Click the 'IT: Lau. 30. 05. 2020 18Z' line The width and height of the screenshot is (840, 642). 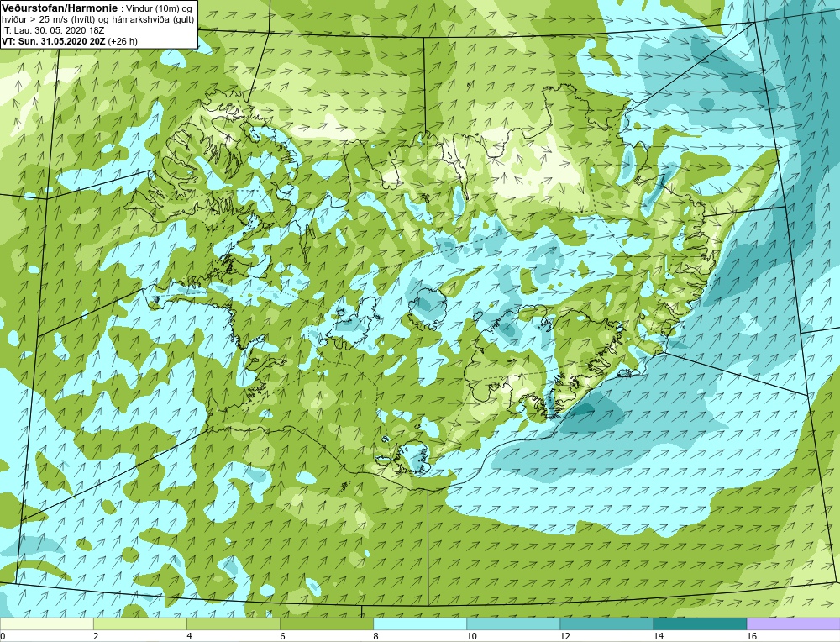pos(53,30)
